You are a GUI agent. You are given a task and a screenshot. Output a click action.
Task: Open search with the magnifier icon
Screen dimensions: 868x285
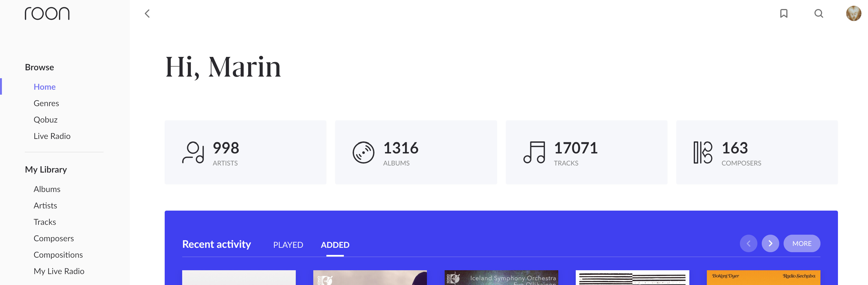pos(819,13)
